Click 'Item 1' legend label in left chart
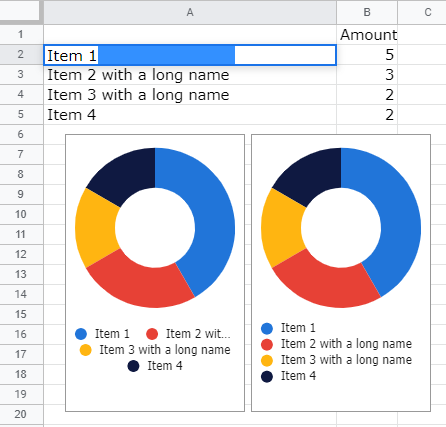This screenshot has width=446, height=427. coord(112,333)
